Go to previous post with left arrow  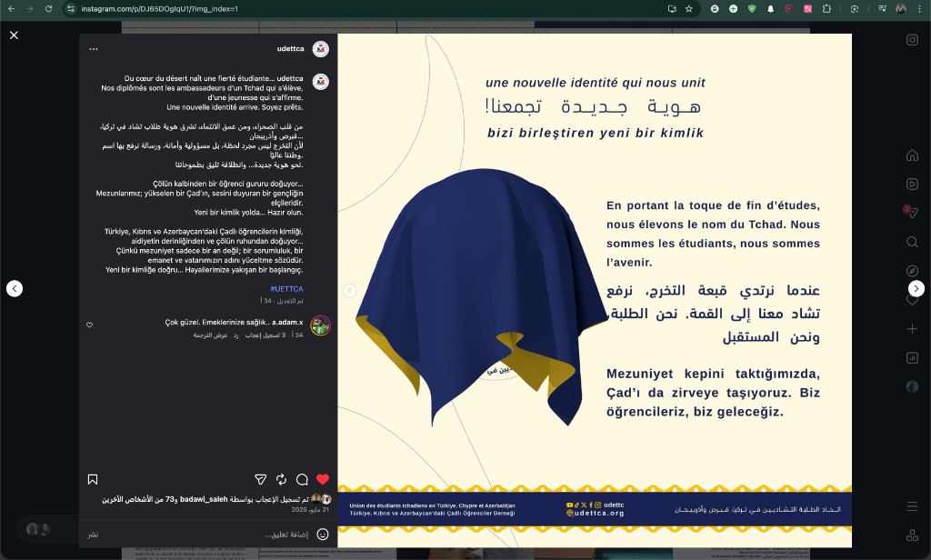pyautogui.click(x=14, y=288)
